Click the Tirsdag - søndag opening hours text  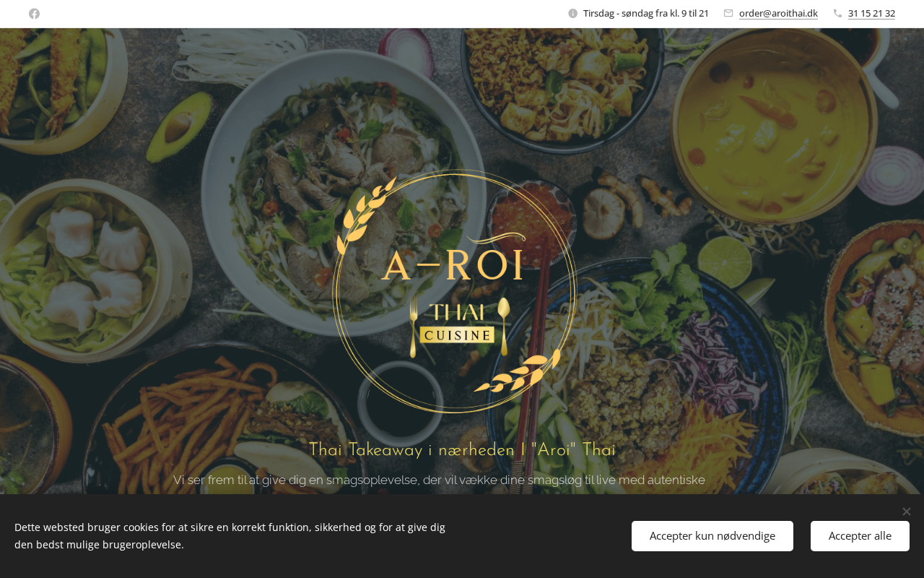(x=645, y=13)
